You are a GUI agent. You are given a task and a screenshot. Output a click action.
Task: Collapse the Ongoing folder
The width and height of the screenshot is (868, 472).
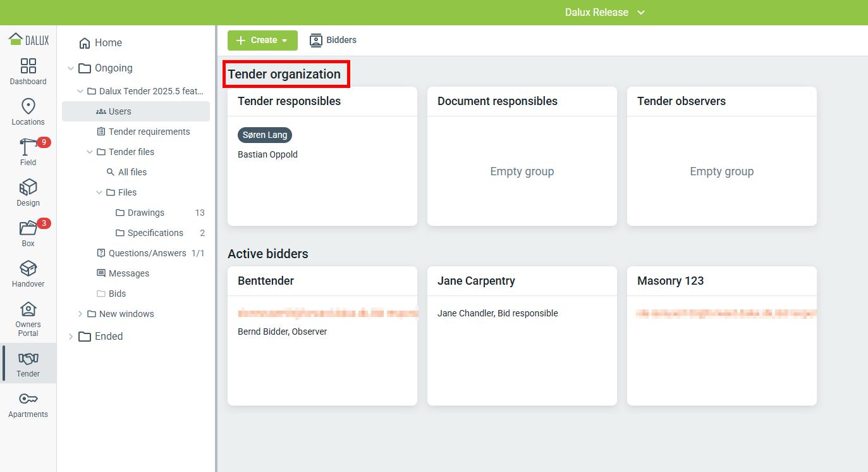71,68
